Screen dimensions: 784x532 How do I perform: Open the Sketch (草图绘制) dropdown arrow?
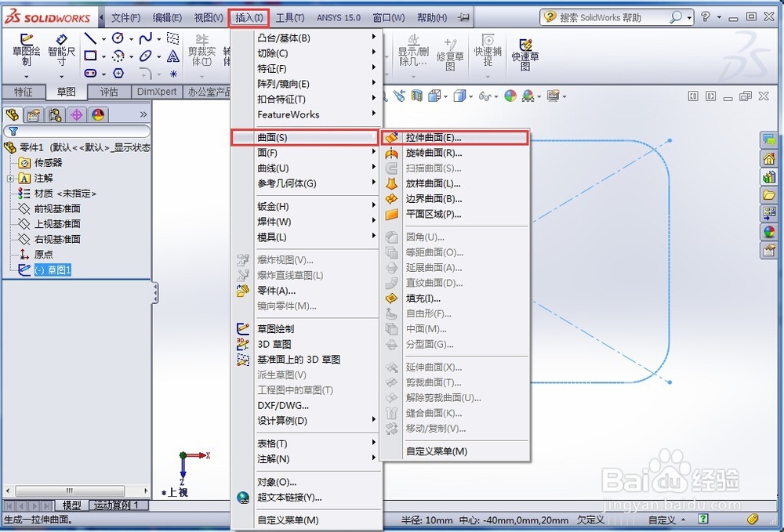coord(26,77)
